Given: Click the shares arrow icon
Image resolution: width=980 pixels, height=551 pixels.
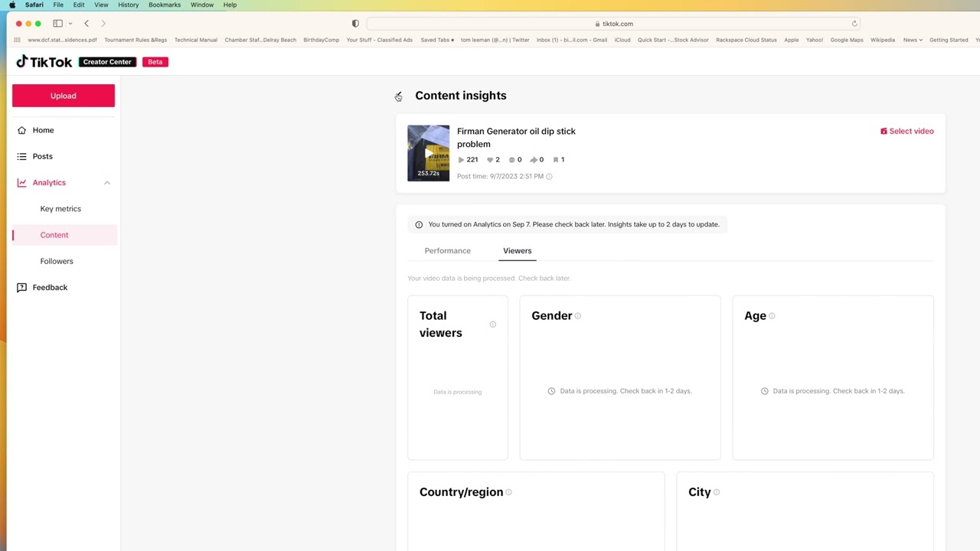Looking at the screenshot, I should click(534, 160).
